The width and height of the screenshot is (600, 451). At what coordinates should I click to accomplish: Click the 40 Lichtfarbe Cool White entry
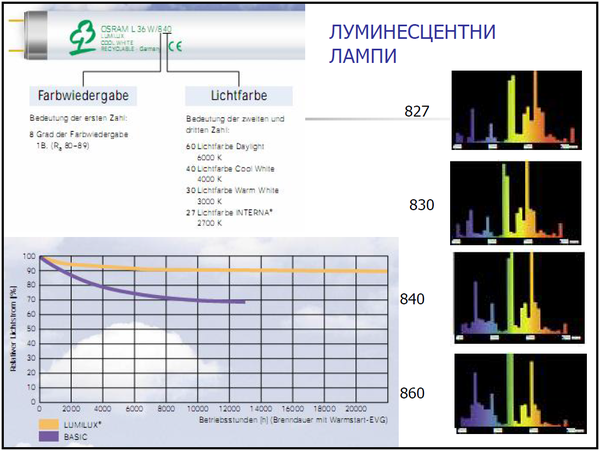230,174
